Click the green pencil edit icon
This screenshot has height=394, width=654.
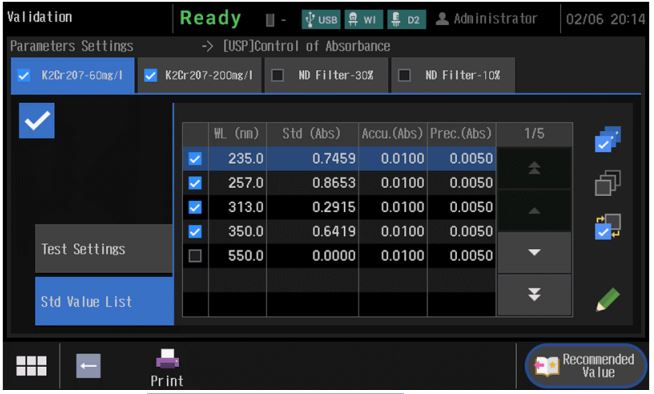[608, 299]
